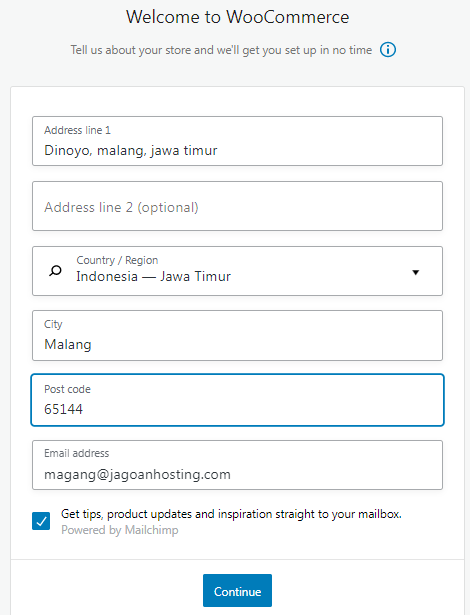Click the "City" field label
The image size is (470, 615).
click(x=53, y=324)
